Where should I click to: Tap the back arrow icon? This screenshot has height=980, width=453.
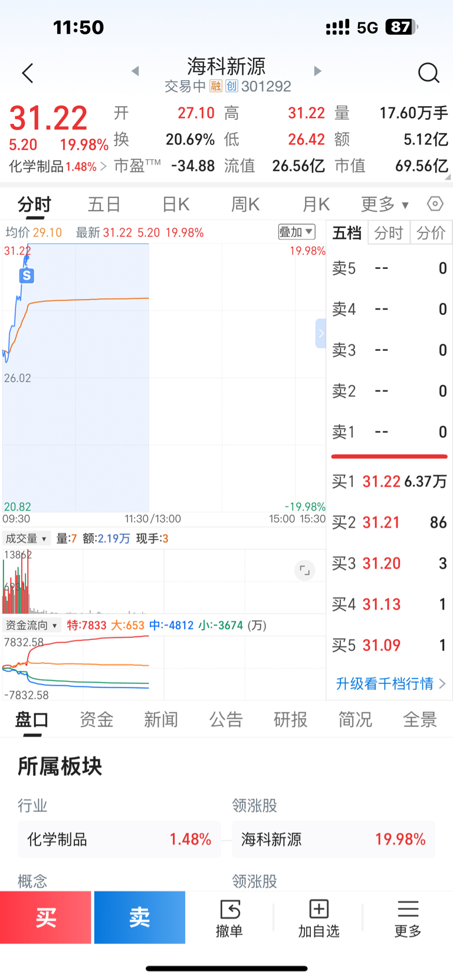point(28,73)
